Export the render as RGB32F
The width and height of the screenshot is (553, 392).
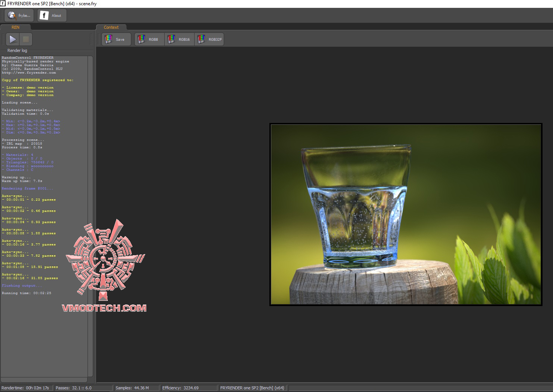coord(209,39)
